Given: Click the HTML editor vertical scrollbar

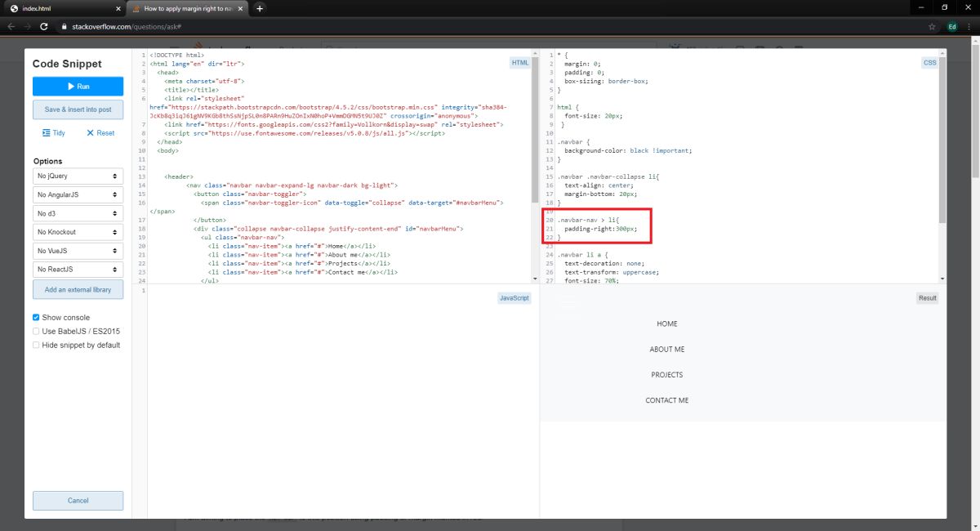Looking at the screenshot, I should (x=536, y=131).
